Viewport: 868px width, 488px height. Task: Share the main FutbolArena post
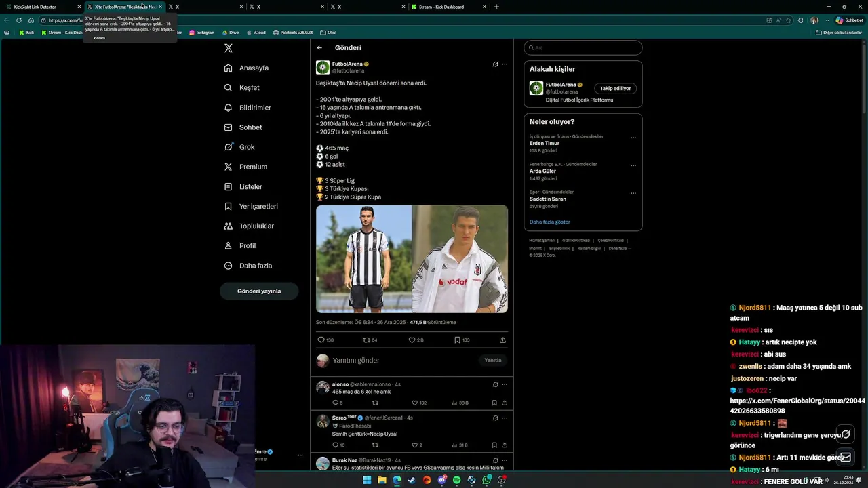(502, 340)
